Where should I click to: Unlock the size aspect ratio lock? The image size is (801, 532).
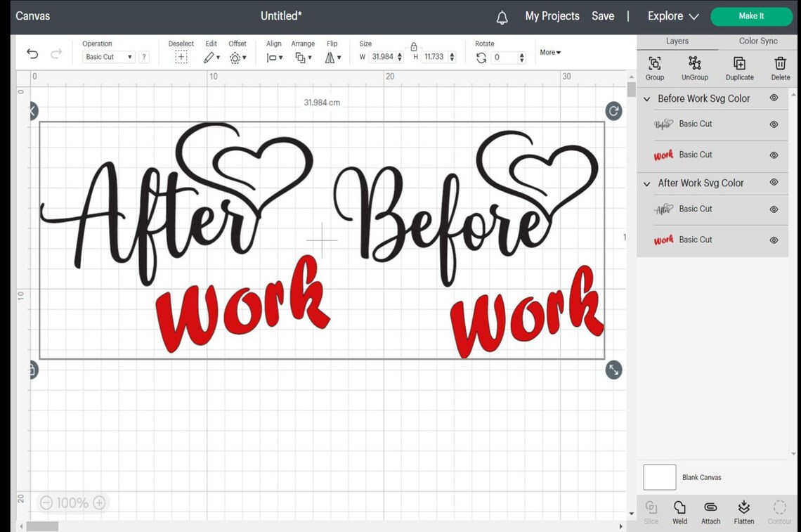tap(414, 46)
